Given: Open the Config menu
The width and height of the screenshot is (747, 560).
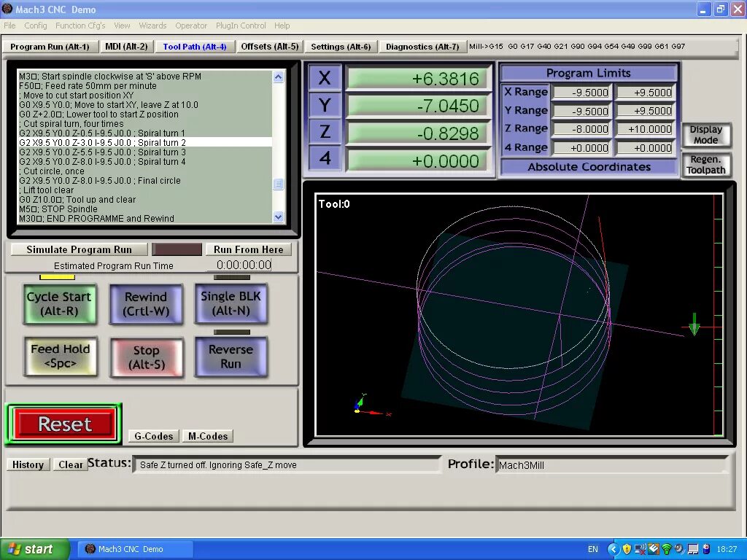Looking at the screenshot, I should 36,26.
